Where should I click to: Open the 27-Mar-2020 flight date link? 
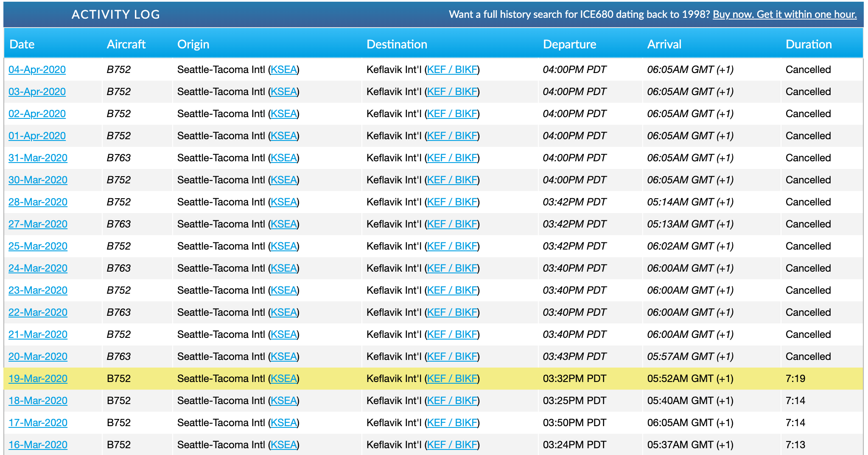tap(38, 224)
